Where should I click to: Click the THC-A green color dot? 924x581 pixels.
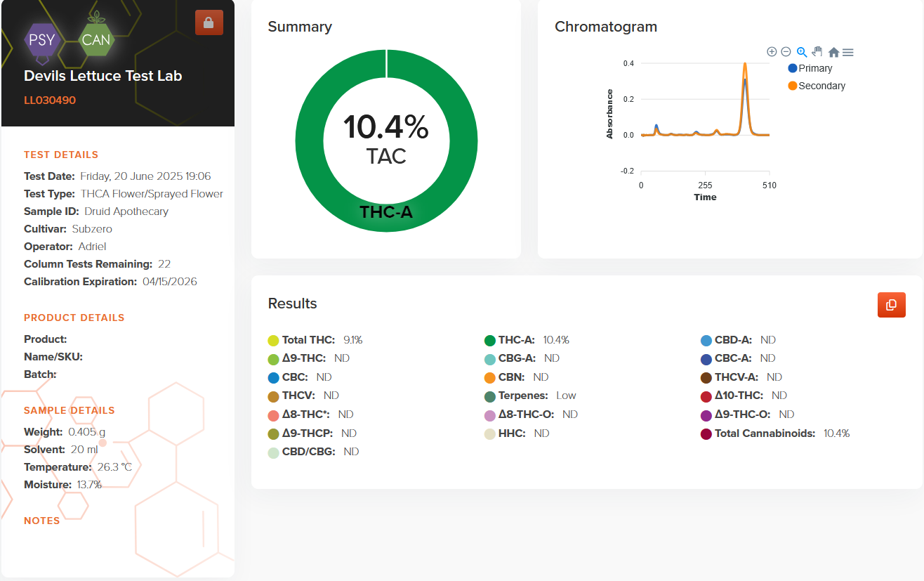point(490,341)
